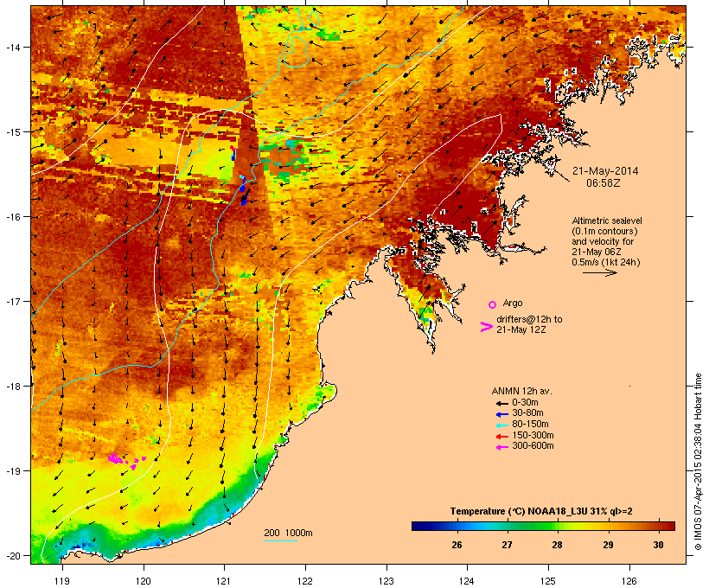Click the latitude axis label -19
Screen dimensions: 709x588
[x=12, y=471]
